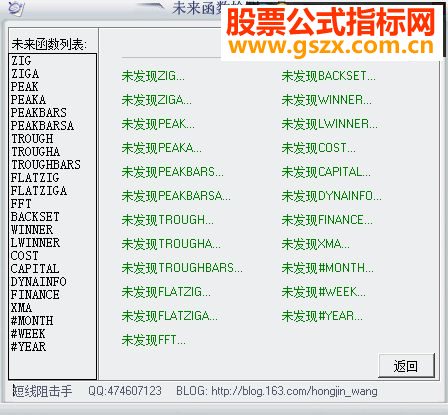Select FFT in the function list

point(21,204)
